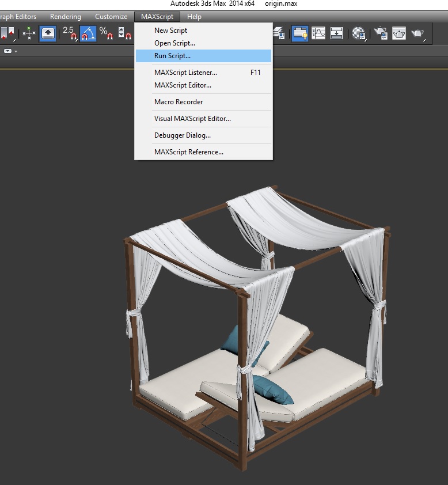The height and width of the screenshot is (485, 448).
Task: Open the Rendering menu
Action: 65,17
